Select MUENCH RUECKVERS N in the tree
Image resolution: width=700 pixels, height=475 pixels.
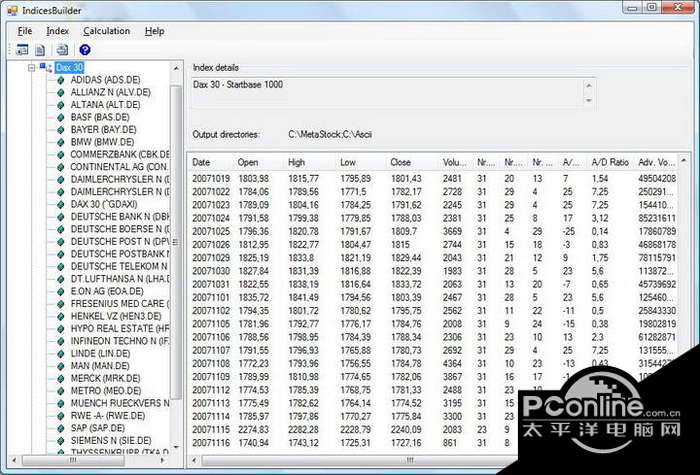coord(120,403)
